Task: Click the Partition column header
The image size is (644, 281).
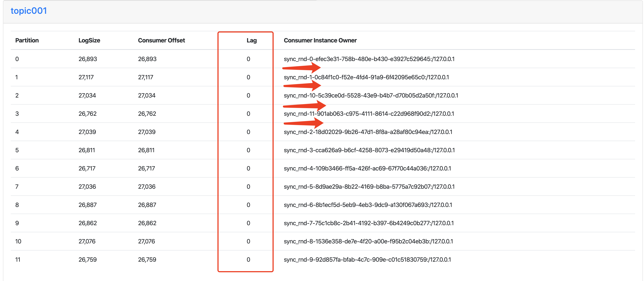Action: [x=27, y=41]
